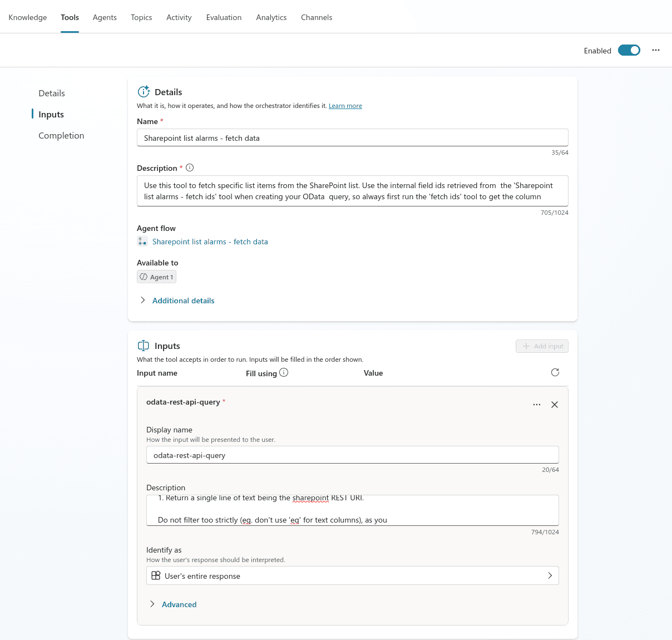Open the Knowledge tab
The image size is (672, 640).
pyautogui.click(x=27, y=17)
